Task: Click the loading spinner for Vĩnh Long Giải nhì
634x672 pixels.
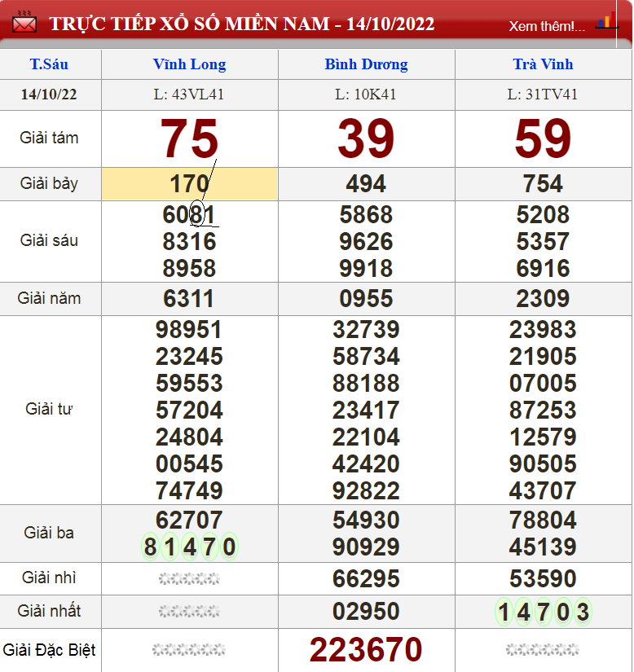Action: click(x=189, y=579)
